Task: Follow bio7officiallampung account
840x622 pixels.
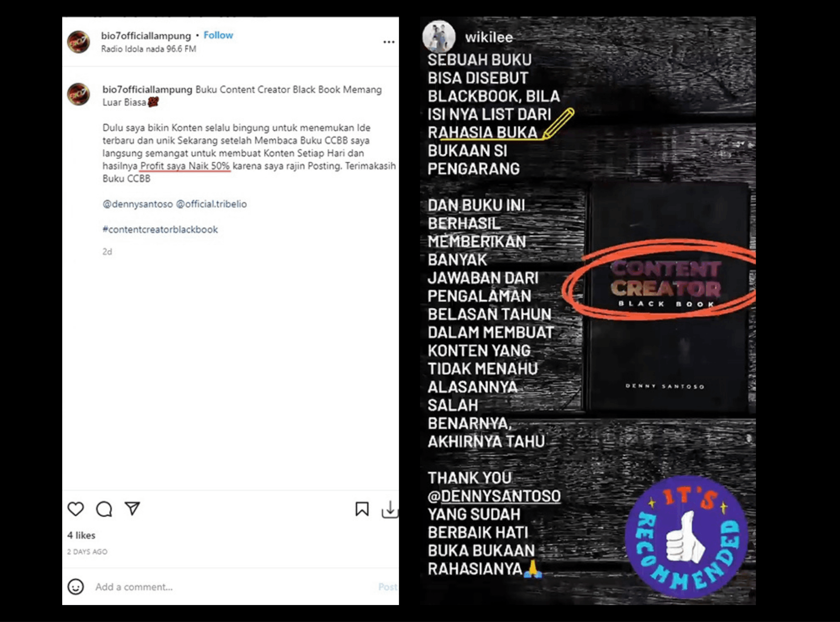Action: coord(218,35)
